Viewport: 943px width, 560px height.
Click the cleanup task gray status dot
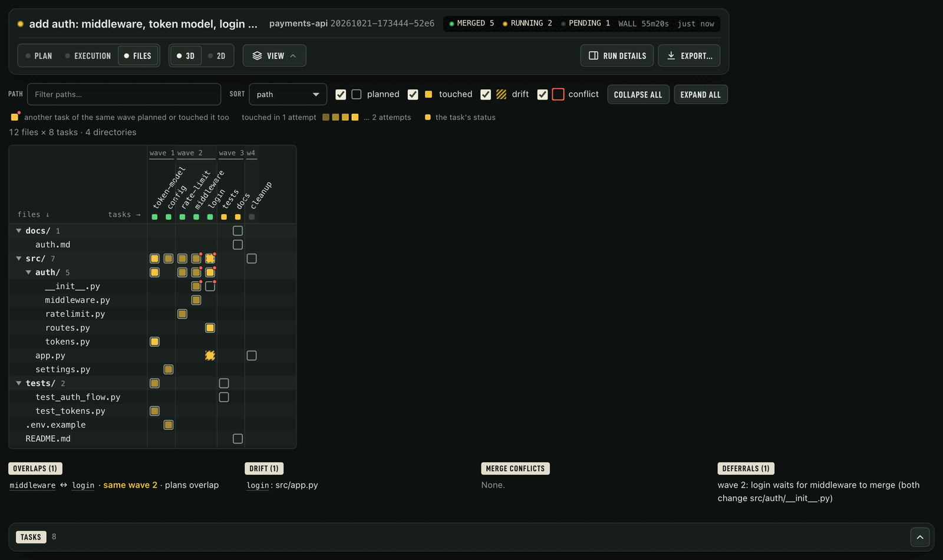tap(252, 217)
